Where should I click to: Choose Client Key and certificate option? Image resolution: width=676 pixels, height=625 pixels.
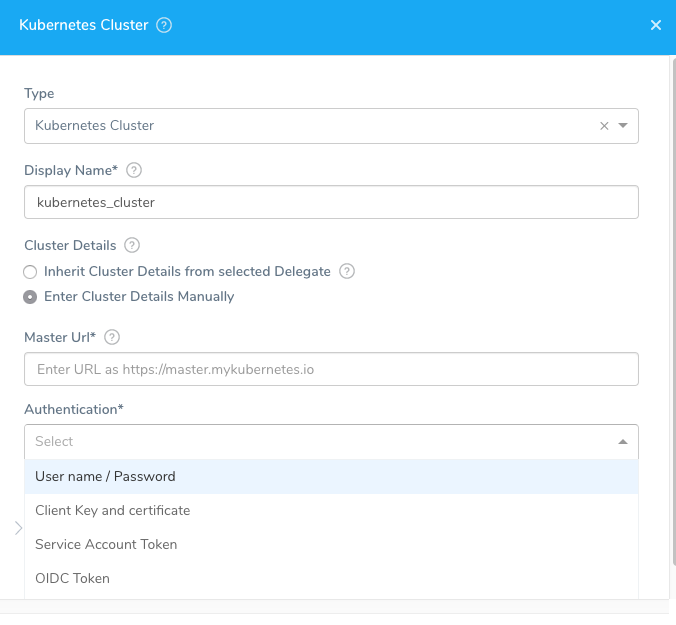point(331,510)
